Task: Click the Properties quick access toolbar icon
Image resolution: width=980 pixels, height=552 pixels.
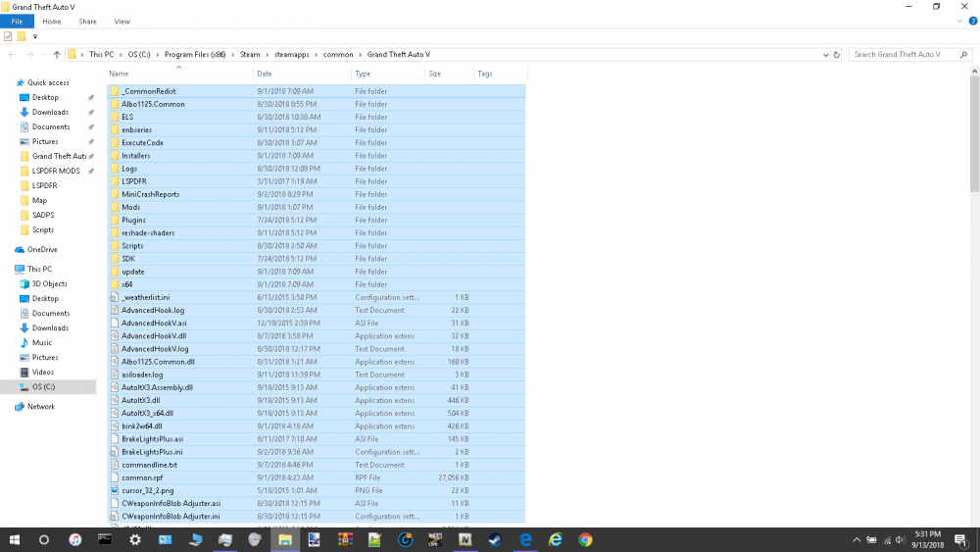Action: (8, 36)
